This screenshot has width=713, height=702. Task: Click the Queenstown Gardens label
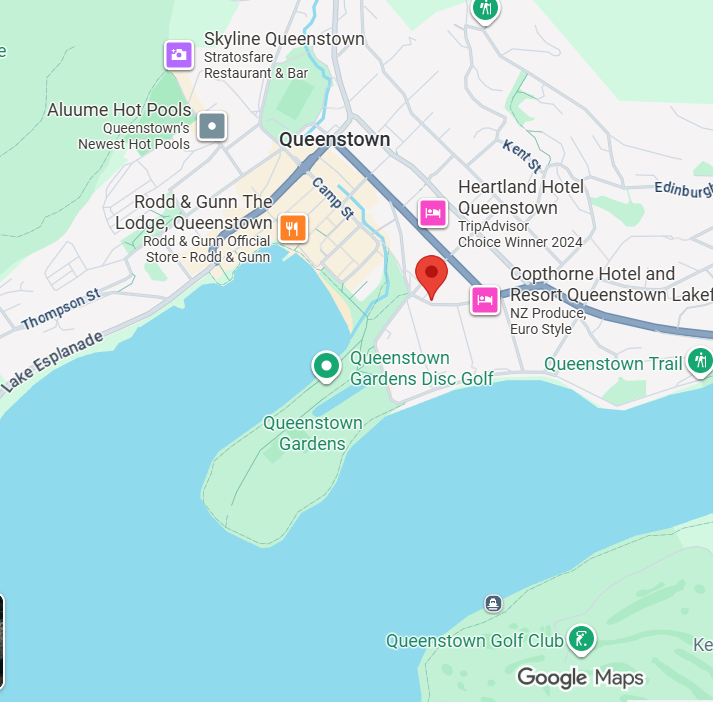(313, 433)
